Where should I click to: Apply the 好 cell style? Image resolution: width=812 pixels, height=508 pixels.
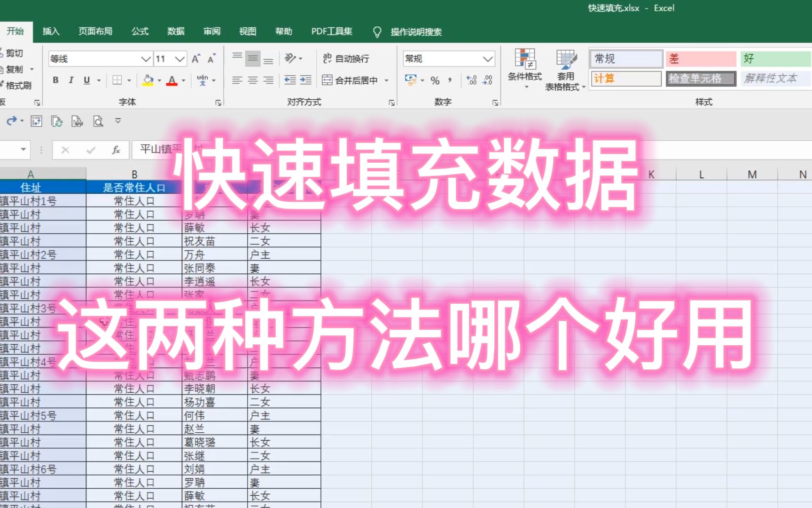point(774,58)
